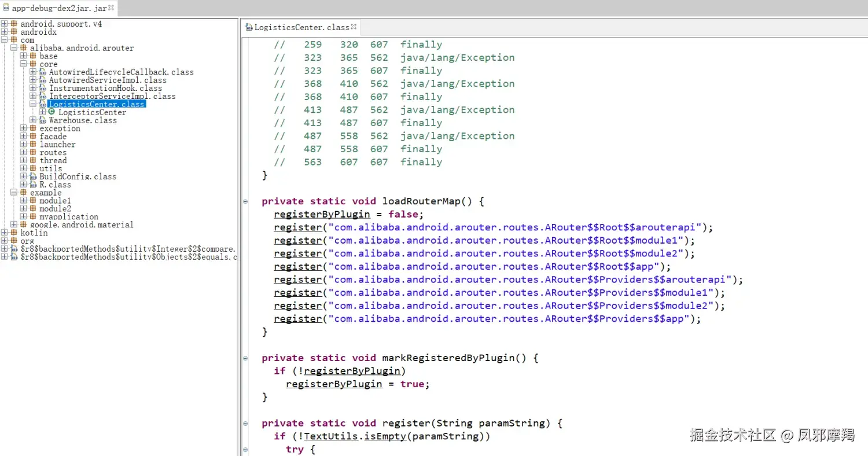868x456 pixels.
Task: Collapse the alibaba.android.arouter node
Action: click(x=14, y=48)
